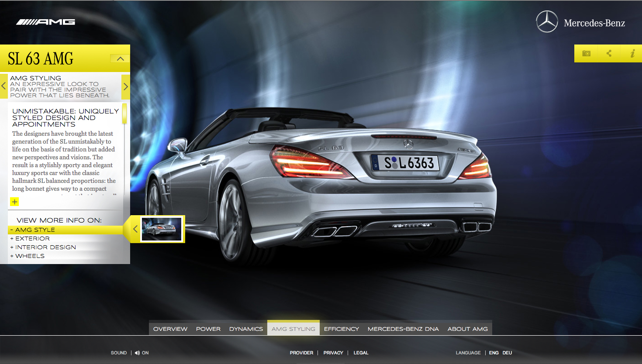Click the 'Unmistakable: uniquely styled design' heading
This screenshot has height=364, width=642.
pyautogui.click(x=66, y=117)
